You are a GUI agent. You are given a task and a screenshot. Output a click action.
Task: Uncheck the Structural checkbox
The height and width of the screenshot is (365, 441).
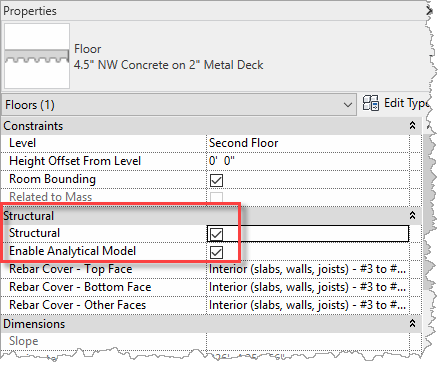click(x=216, y=234)
